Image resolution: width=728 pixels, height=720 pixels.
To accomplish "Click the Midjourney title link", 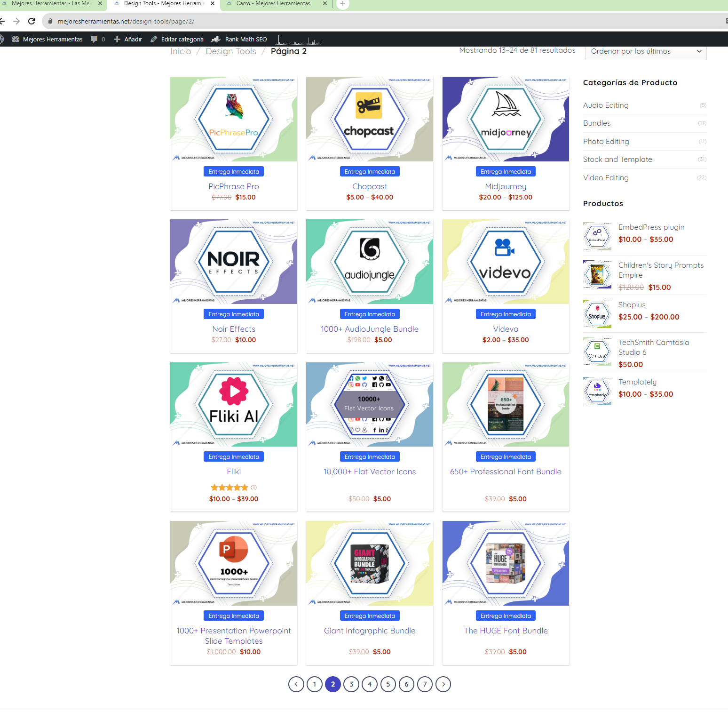I will pyautogui.click(x=506, y=186).
